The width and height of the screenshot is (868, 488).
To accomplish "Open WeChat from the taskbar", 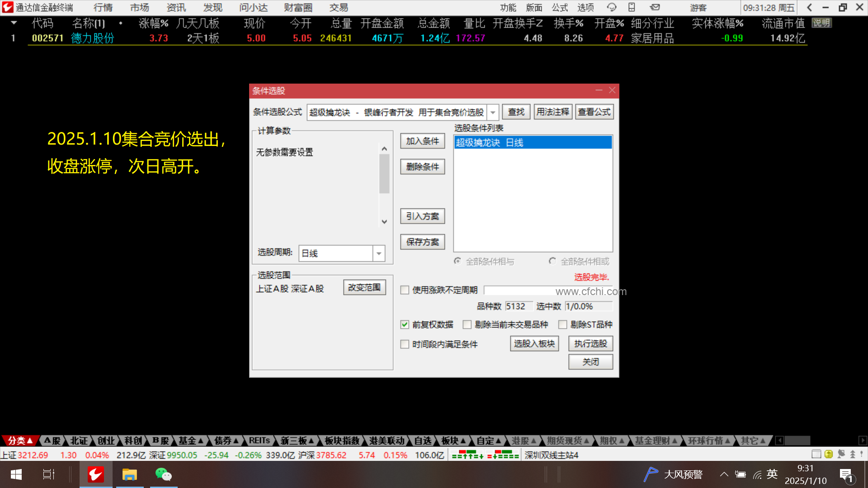I will (x=163, y=474).
